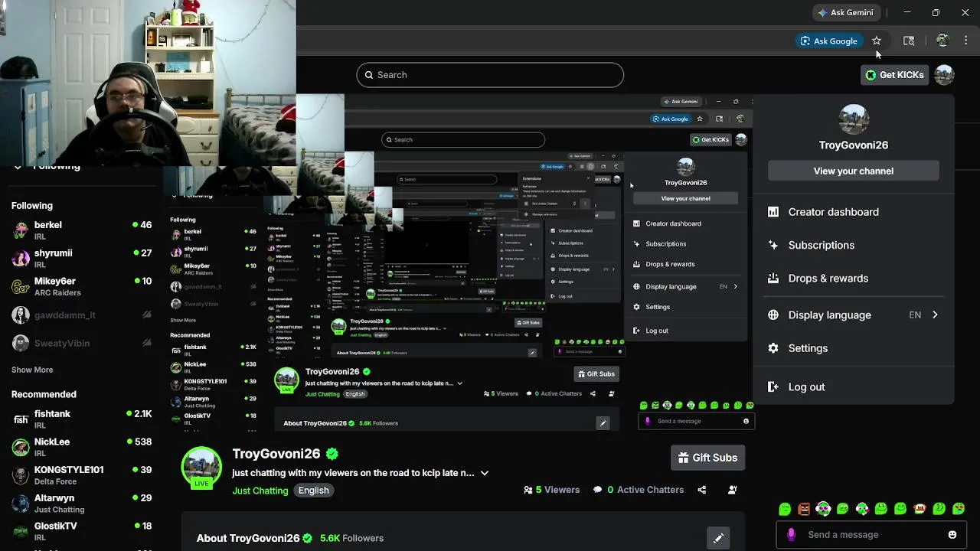Click the share stream icon
Viewport: 980px width, 551px height.
[702, 490]
